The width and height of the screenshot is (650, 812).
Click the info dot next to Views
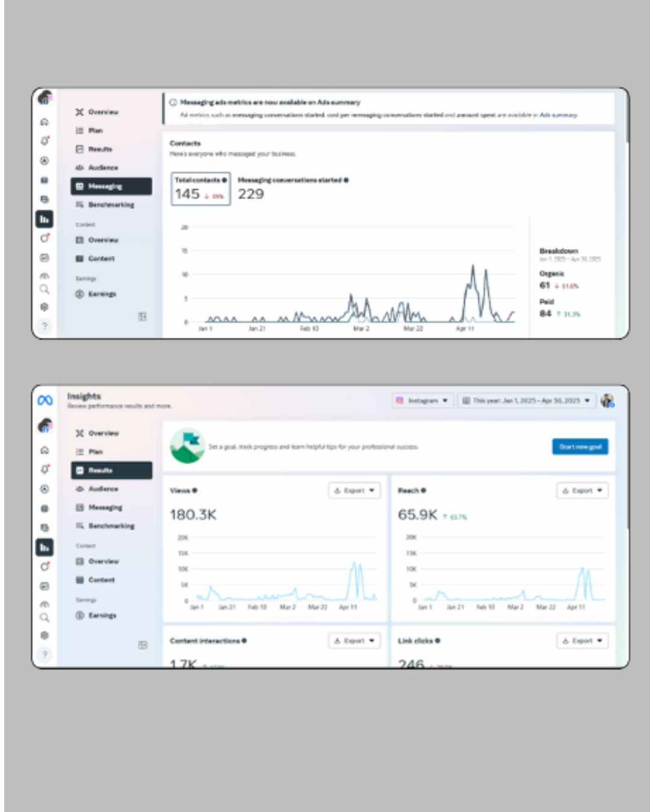coord(195,491)
